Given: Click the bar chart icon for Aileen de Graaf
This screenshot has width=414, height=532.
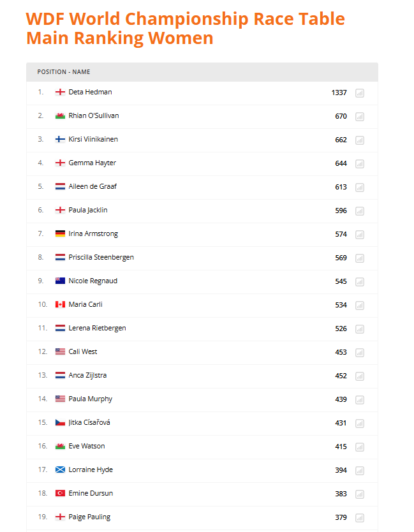Looking at the screenshot, I should pos(359,188).
